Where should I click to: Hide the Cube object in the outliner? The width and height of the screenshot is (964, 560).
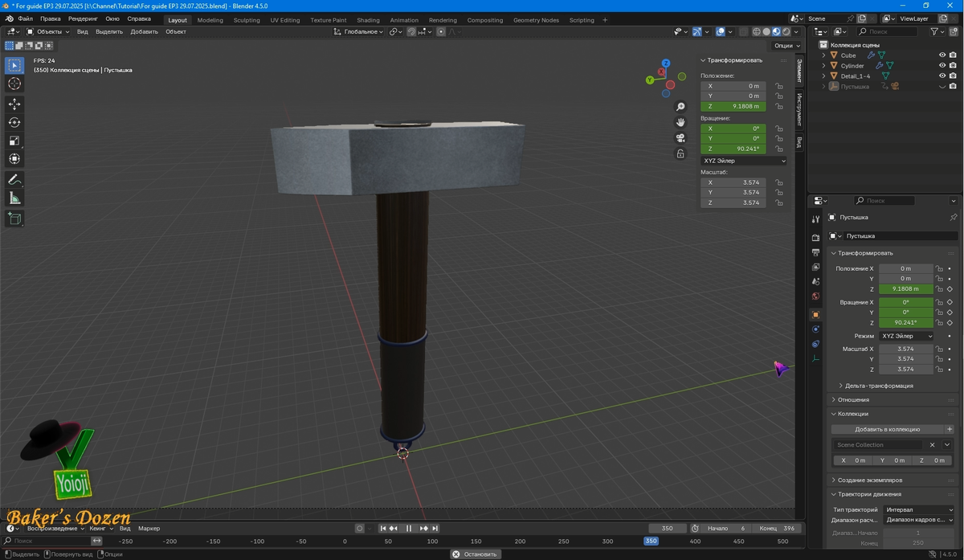[942, 55]
